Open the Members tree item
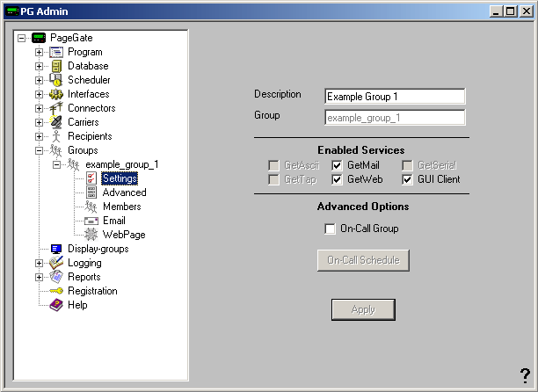 [122, 207]
